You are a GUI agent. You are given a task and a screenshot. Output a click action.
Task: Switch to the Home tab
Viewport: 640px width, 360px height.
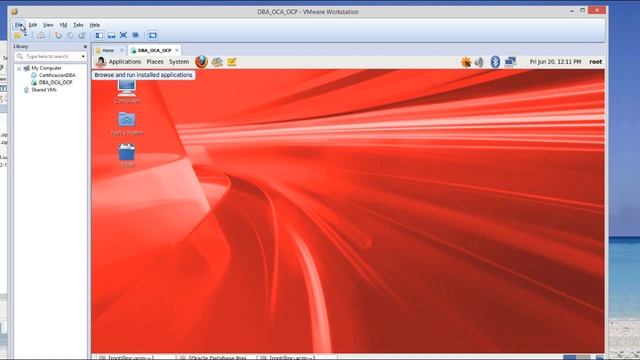[x=108, y=50]
